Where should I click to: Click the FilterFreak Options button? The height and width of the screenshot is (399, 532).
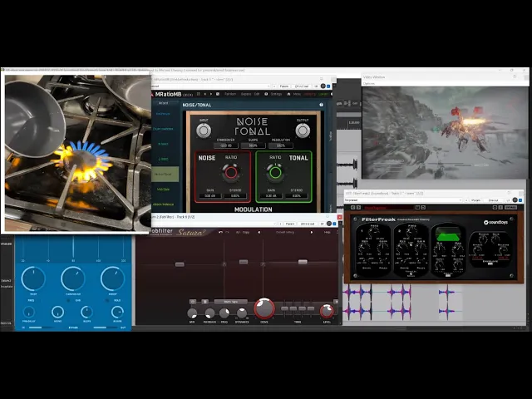(510, 207)
